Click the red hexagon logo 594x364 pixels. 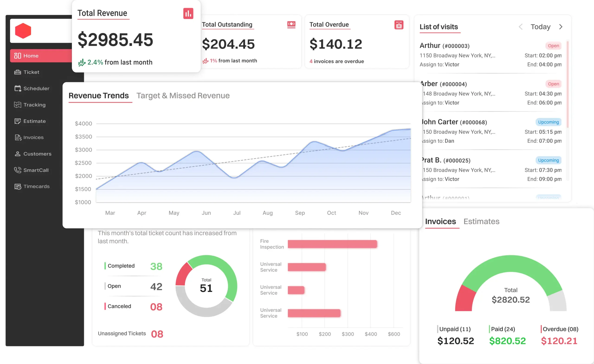click(23, 31)
